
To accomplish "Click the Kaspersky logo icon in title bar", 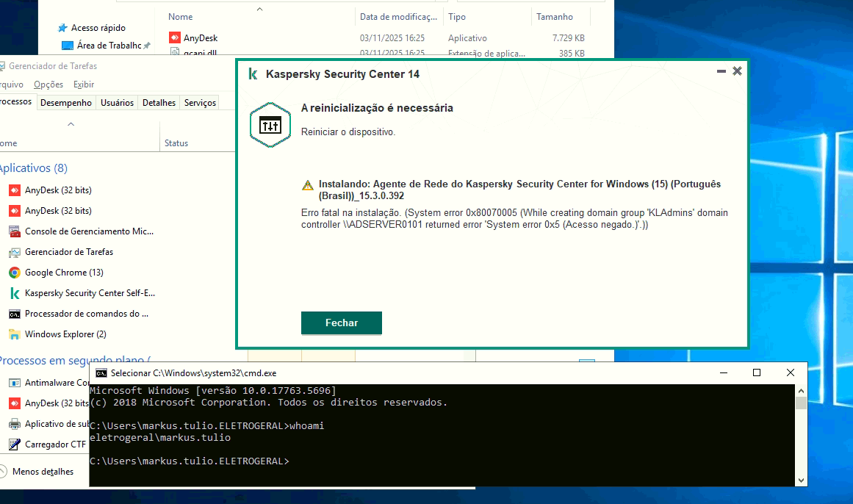I will [x=253, y=74].
